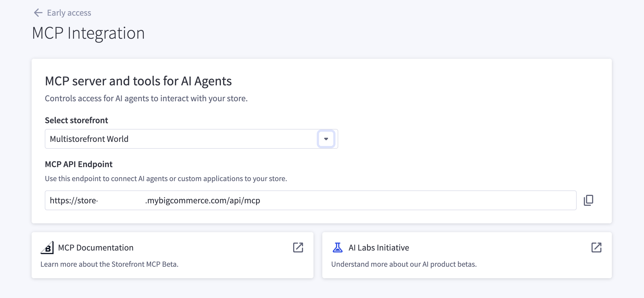Click the MCP API Endpoint URL field

[x=310, y=200]
